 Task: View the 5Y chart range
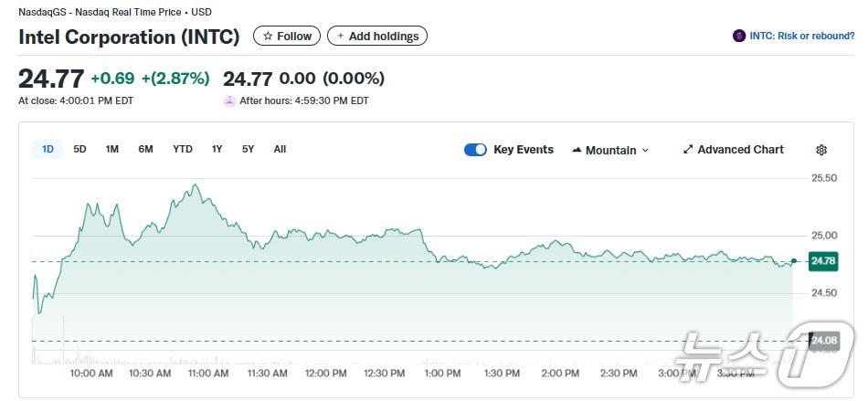(248, 149)
